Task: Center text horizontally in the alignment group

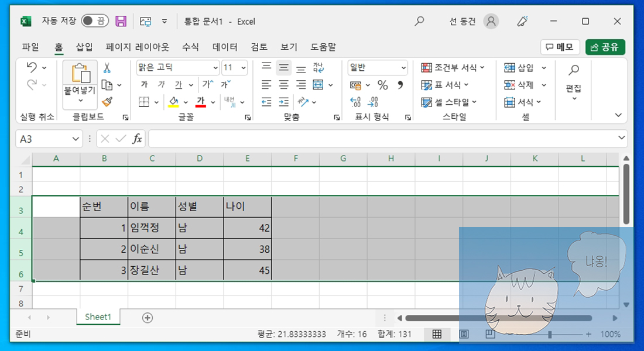Action: coord(283,85)
